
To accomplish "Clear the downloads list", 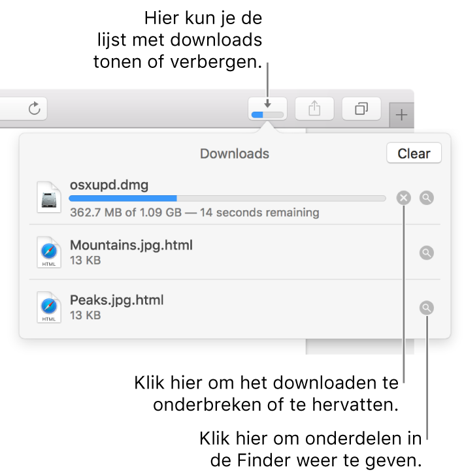I will point(414,153).
